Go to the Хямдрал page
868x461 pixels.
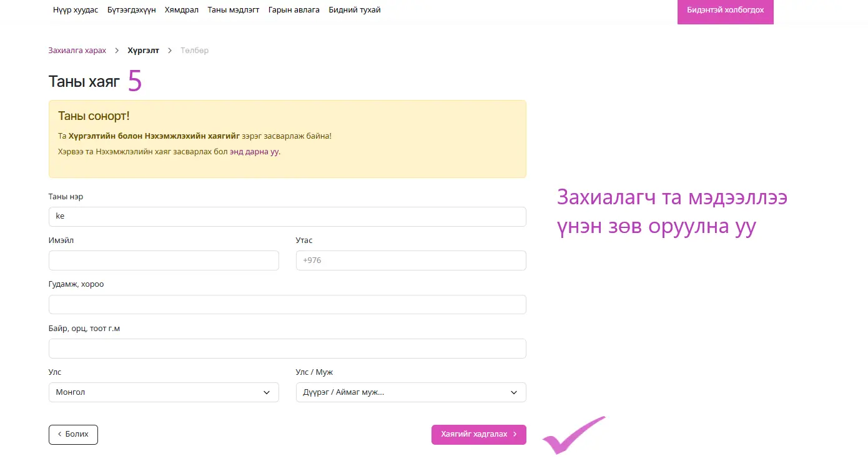(x=182, y=10)
